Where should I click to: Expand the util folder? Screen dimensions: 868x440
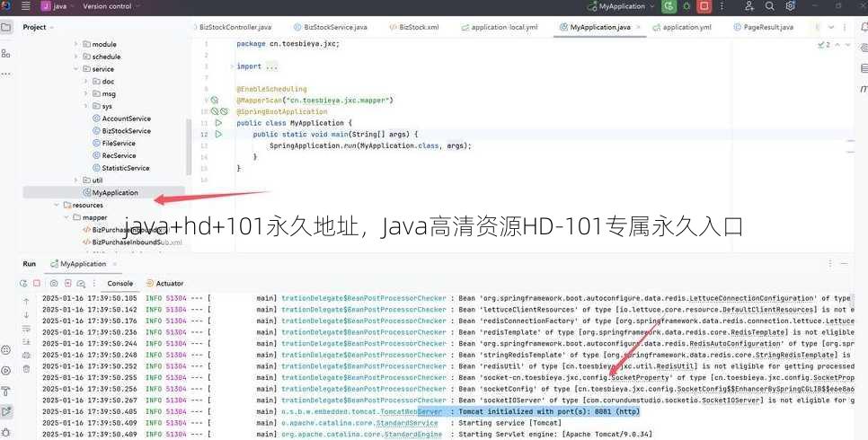75,180
